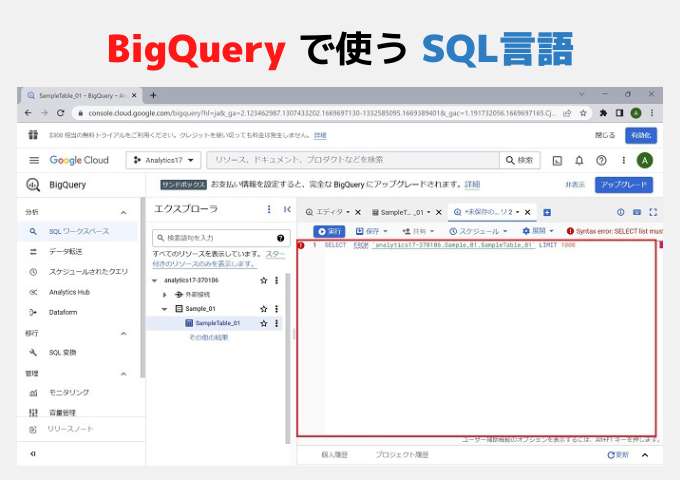Activate Cloud Shell icon in header
This screenshot has width=680, height=480.
tap(557, 161)
